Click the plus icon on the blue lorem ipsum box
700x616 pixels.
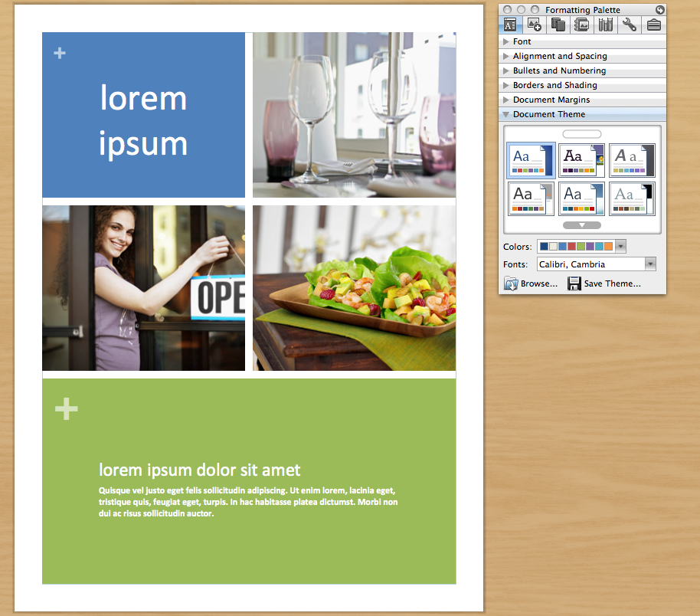point(59,53)
